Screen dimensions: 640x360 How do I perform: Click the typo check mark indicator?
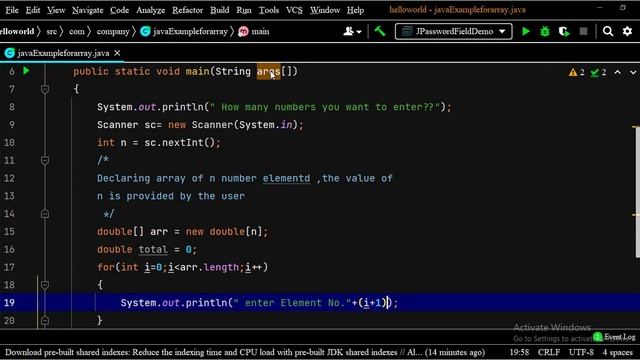598,73
